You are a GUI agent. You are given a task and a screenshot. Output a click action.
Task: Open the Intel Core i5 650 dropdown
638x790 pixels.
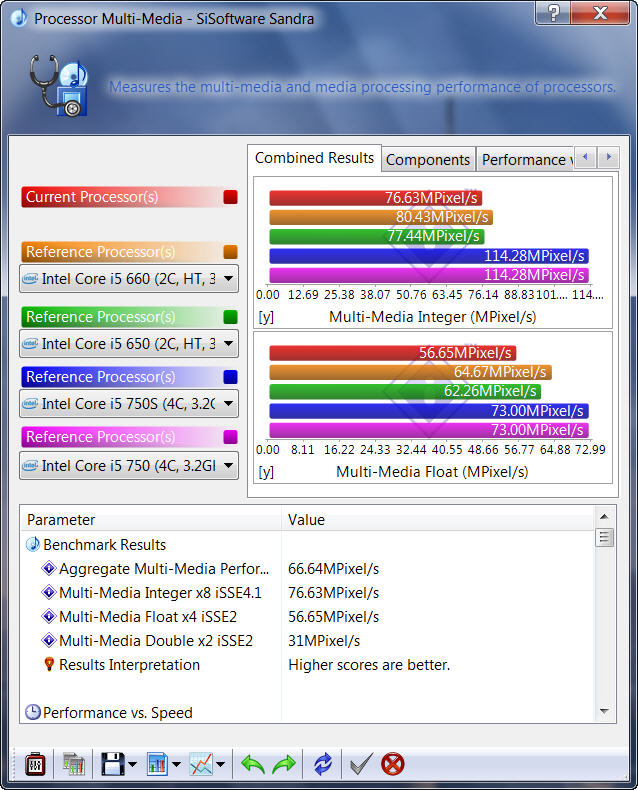click(129, 344)
